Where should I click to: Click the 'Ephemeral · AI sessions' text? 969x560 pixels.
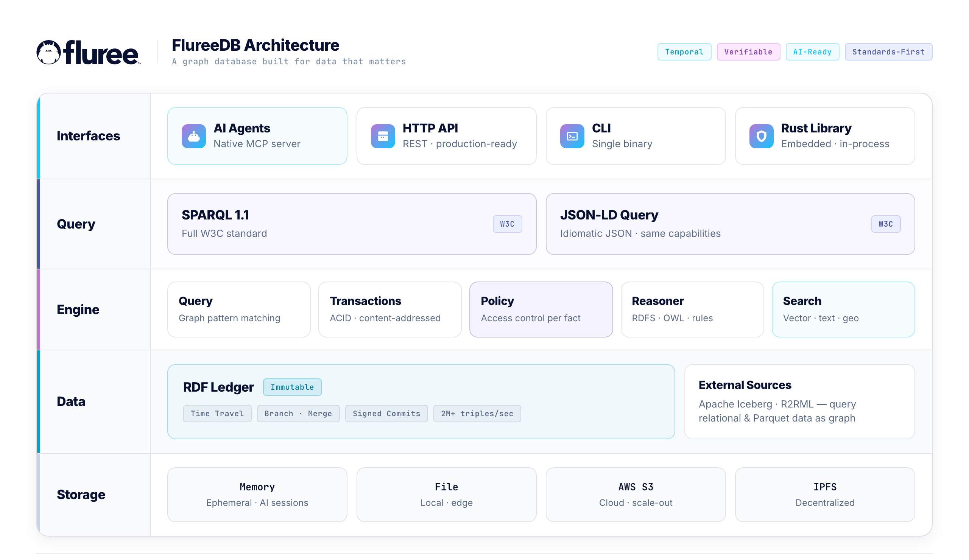click(257, 503)
